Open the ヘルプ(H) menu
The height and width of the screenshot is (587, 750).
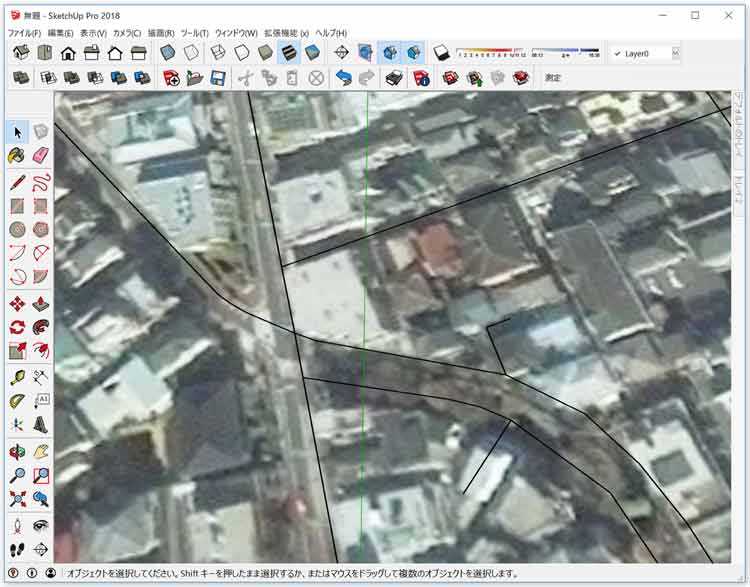(331, 33)
